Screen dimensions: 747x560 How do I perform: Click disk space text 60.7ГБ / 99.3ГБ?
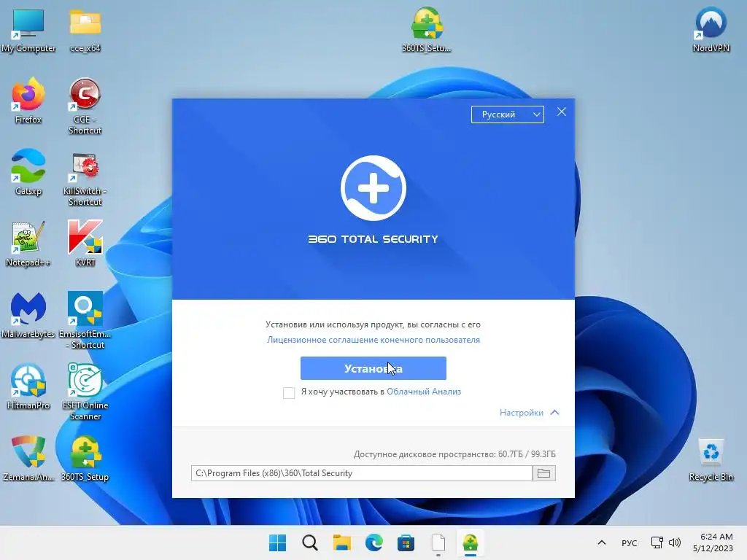point(527,454)
